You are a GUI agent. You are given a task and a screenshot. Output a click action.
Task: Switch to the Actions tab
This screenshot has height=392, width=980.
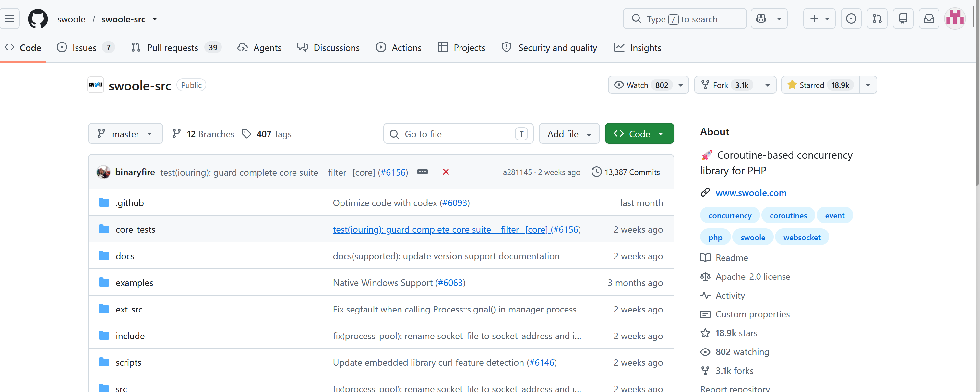click(x=399, y=48)
